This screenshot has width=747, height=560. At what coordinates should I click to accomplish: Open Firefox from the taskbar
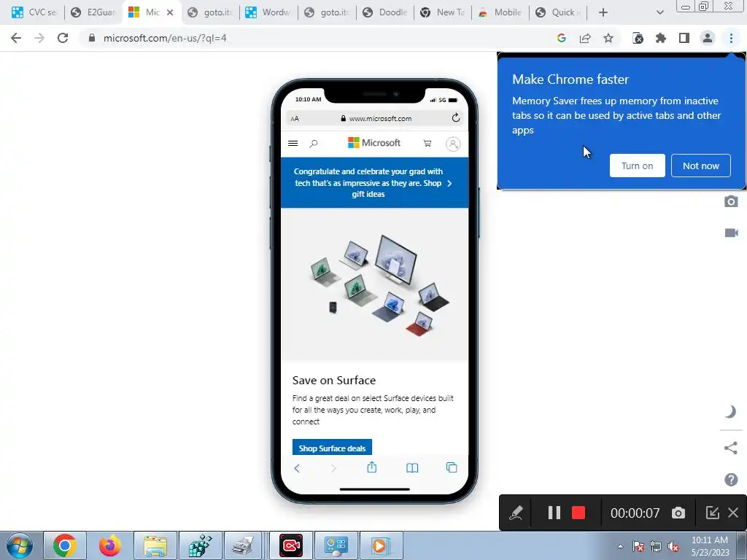click(110, 545)
